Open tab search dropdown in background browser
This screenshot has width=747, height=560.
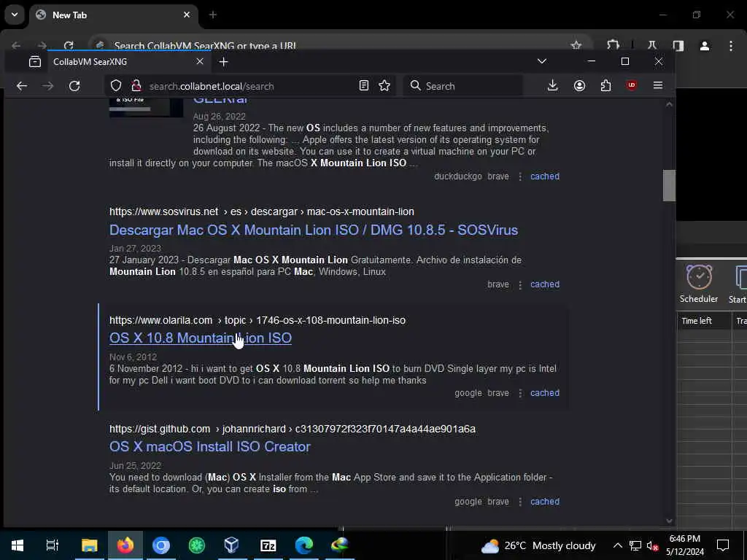[15, 15]
